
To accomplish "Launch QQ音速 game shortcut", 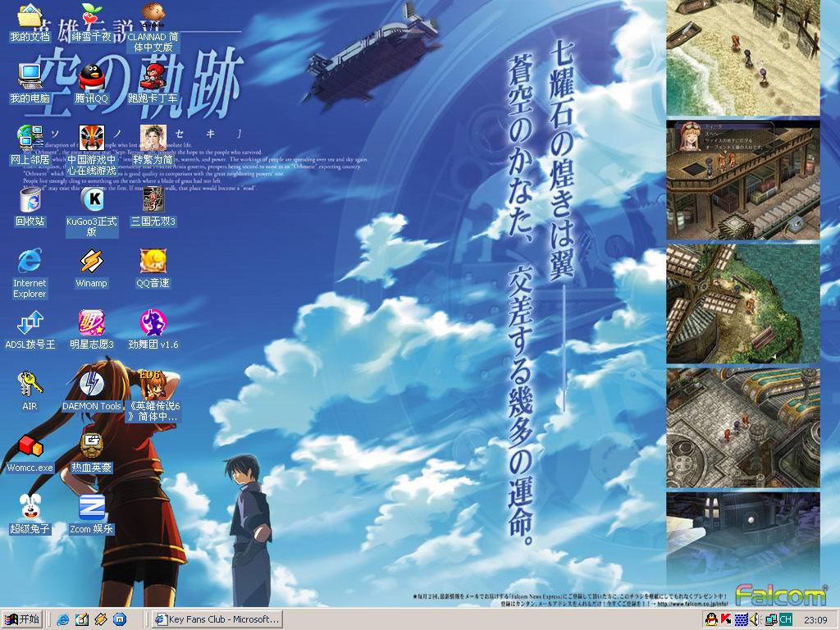I will (153, 262).
